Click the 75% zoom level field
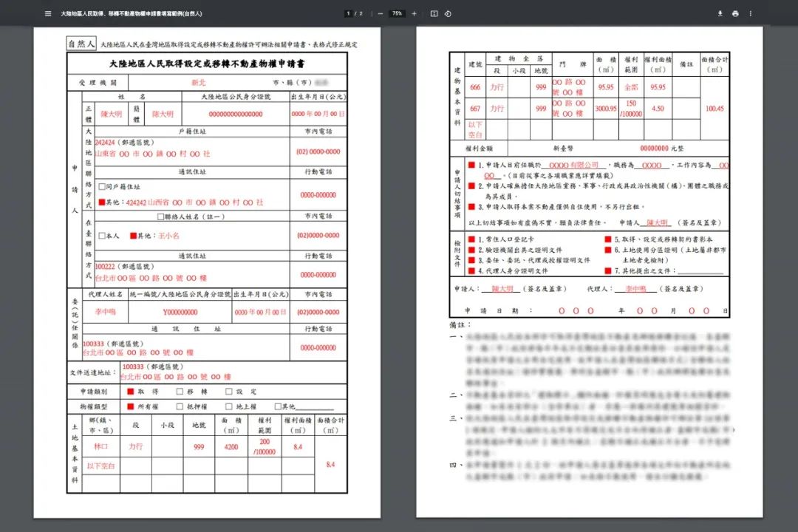 (x=397, y=14)
